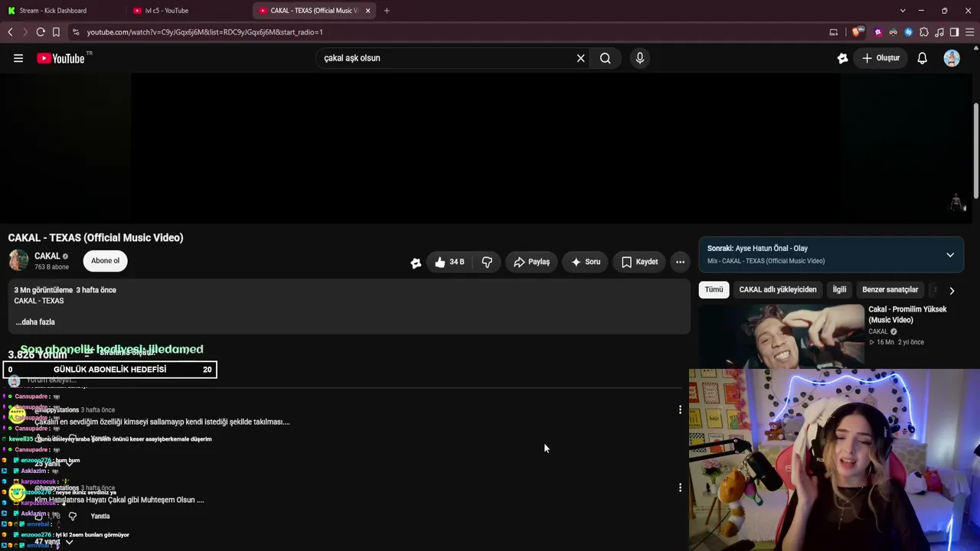Screen dimensions: 980x551
Task: Select the CAKAL adlı yükleyiciden chip
Action: click(778, 290)
